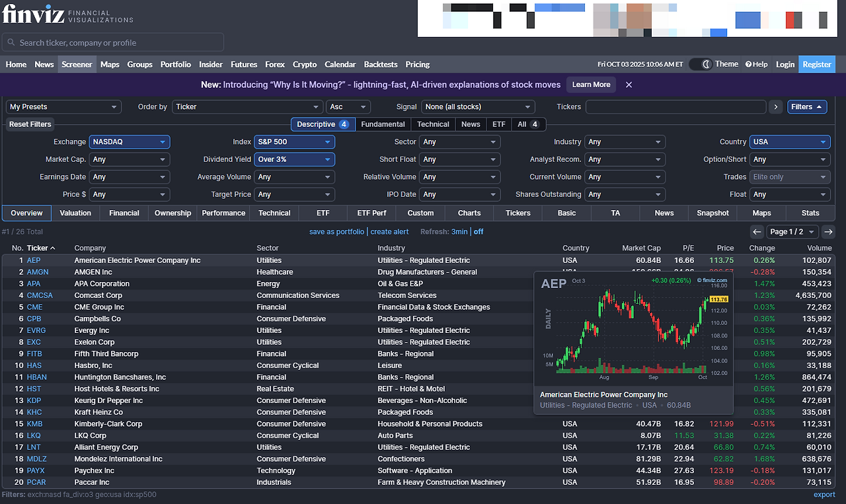Open the PCAR ticker link

pos(36,482)
